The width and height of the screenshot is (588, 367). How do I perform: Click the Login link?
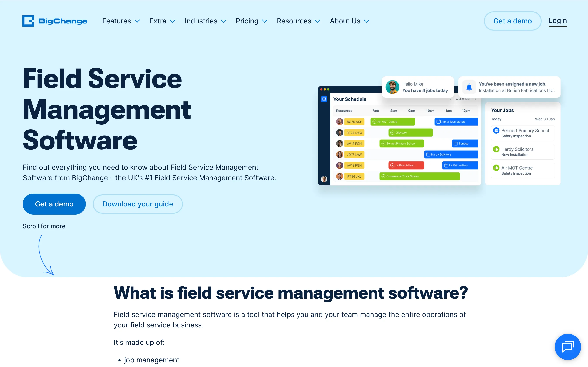coord(557,21)
